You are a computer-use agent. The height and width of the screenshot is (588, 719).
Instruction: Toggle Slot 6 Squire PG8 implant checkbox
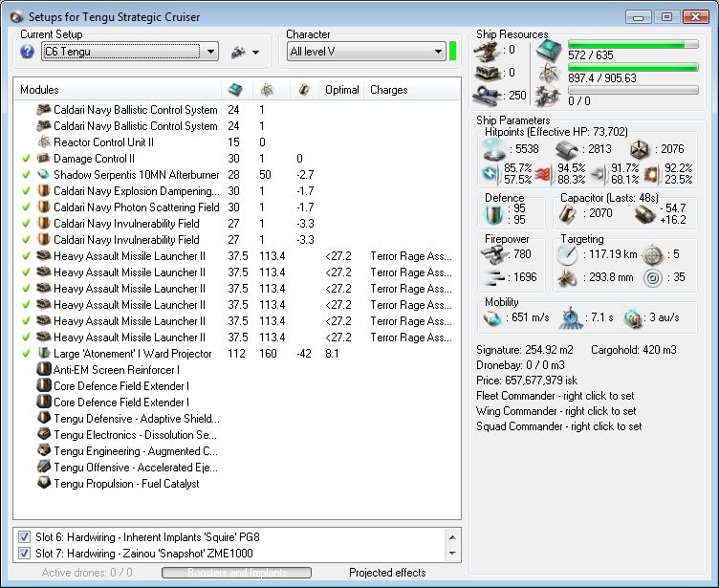click(24, 536)
